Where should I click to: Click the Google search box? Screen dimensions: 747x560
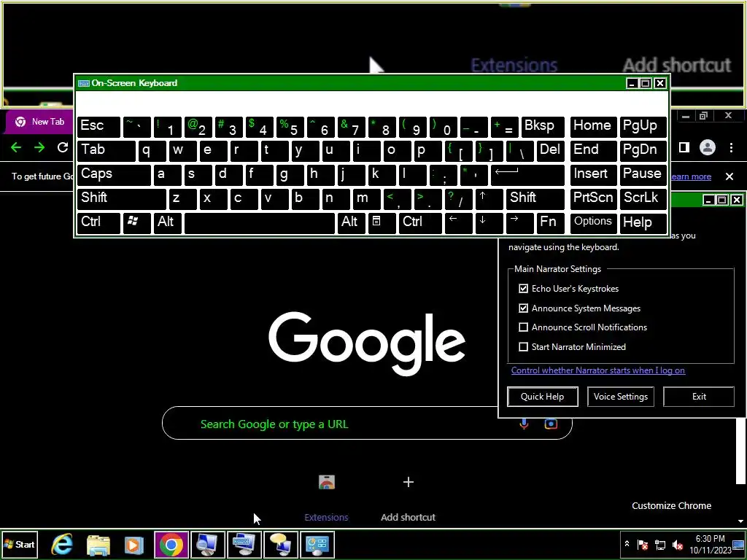tap(367, 424)
